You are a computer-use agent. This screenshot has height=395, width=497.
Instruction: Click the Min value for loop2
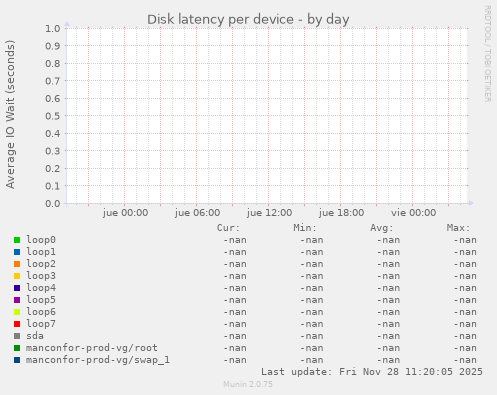coord(312,264)
